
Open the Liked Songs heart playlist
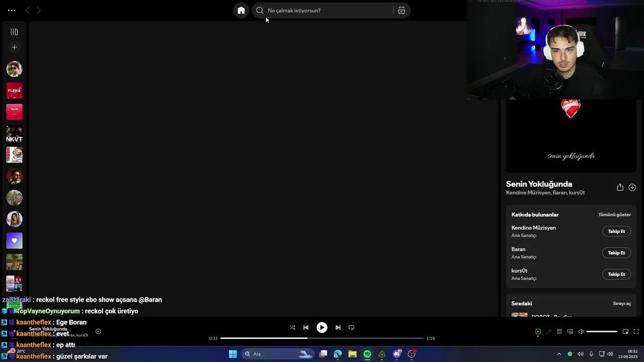pos(14,241)
